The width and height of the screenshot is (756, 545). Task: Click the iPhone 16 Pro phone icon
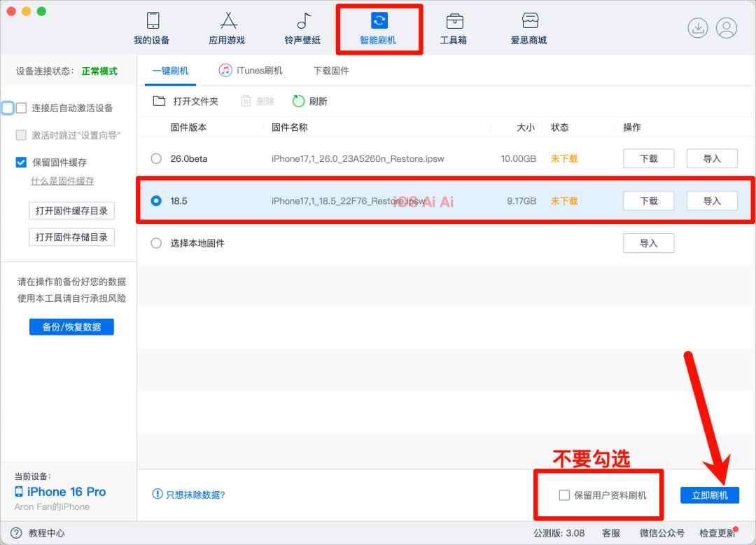pos(19,492)
